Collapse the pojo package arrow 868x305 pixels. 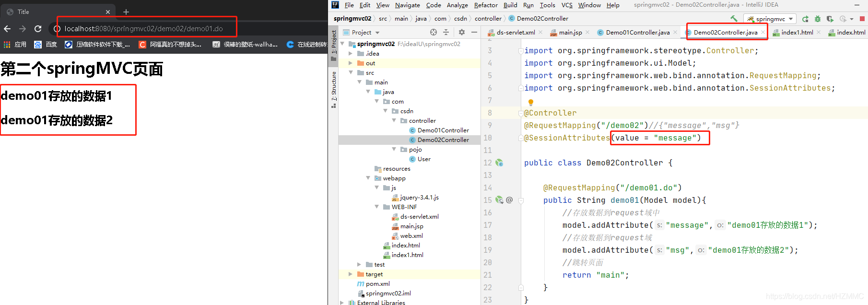coord(394,149)
